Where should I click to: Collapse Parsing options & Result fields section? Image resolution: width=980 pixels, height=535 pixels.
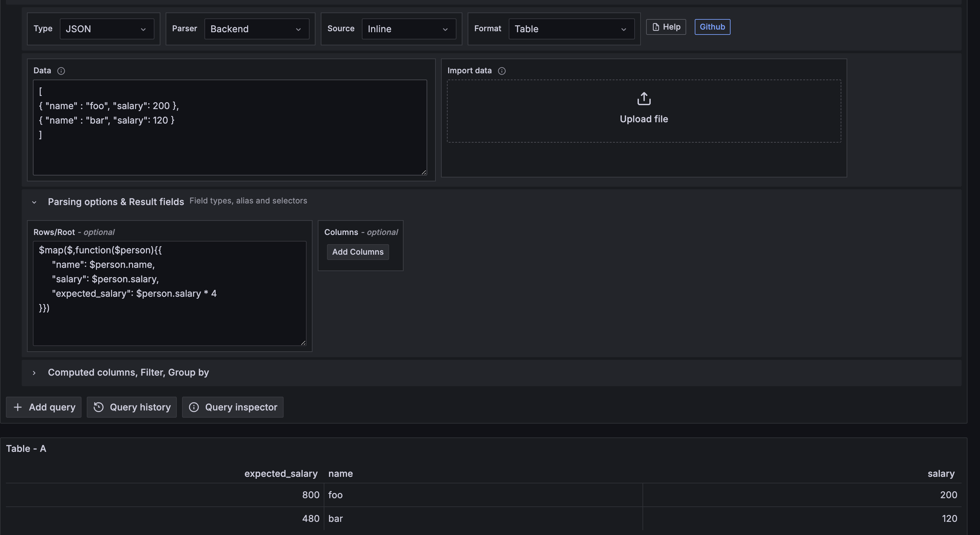click(34, 202)
